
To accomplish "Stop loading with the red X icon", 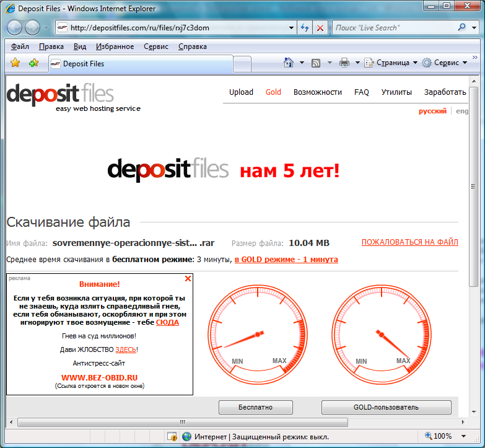I will (x=320, y=28).
